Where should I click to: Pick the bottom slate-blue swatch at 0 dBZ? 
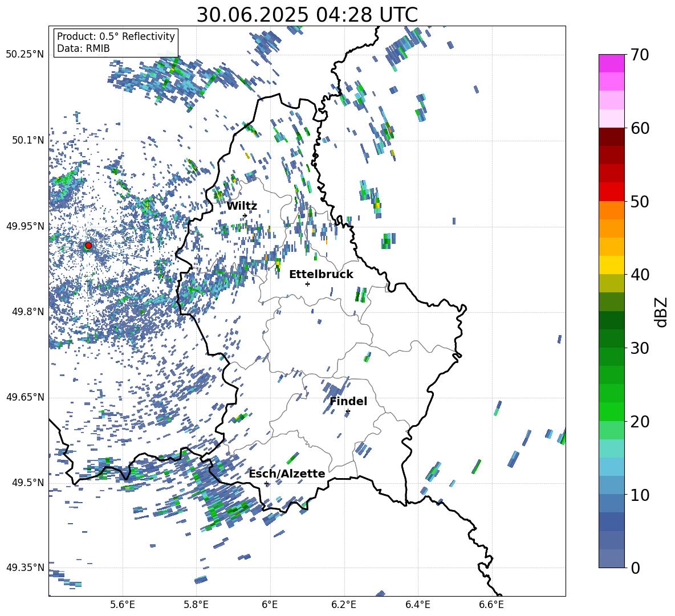pyautogui.click(x=611, y=558)
